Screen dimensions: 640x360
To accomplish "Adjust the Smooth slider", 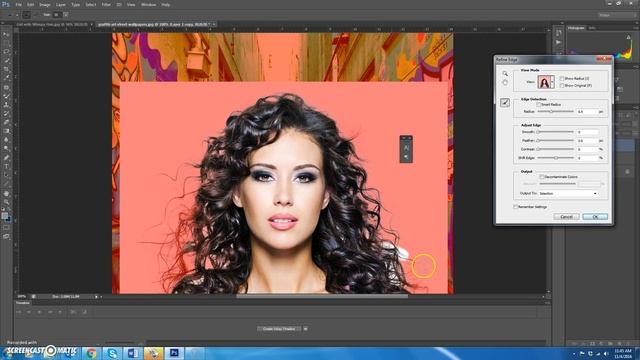I will (556, 132).
